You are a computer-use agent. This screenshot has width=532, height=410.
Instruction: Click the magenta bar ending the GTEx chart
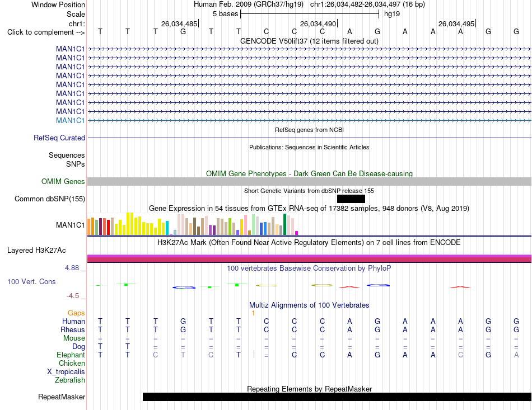[x=297, y=233]
